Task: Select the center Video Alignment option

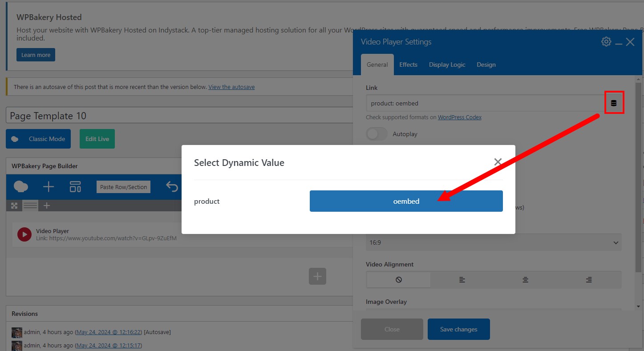Action: point(526,280)
